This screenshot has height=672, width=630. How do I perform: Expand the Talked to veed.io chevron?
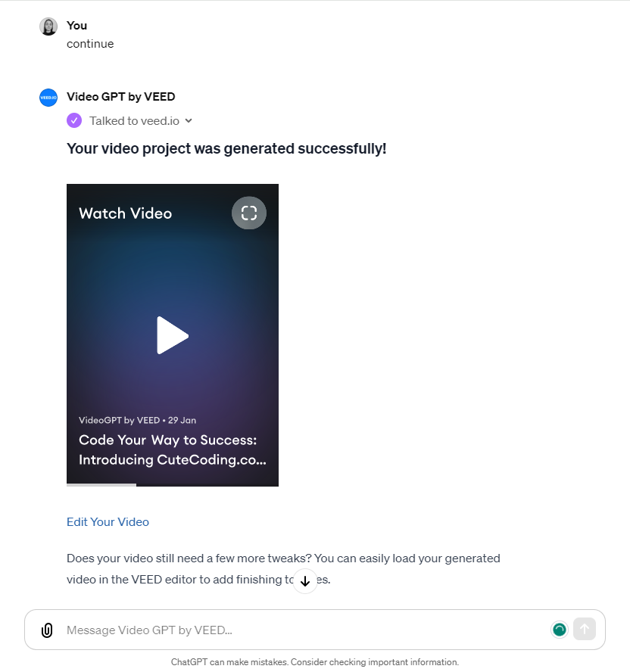tap(189, 121)
